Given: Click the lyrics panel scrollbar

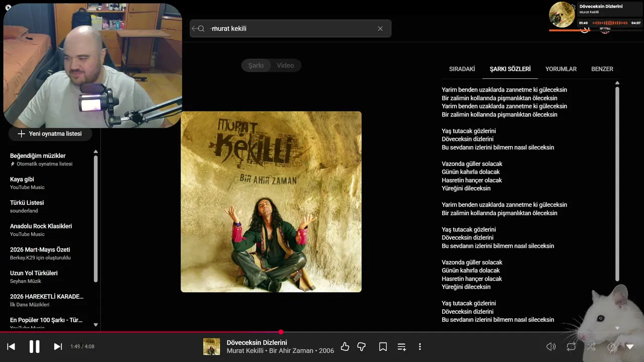Looking at the screenshot, I should (x=617, y=184).
